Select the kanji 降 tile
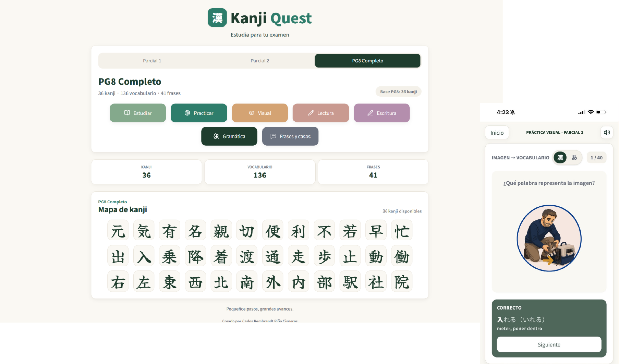Viewport: 619px width, 364px height. pos(195,256)
